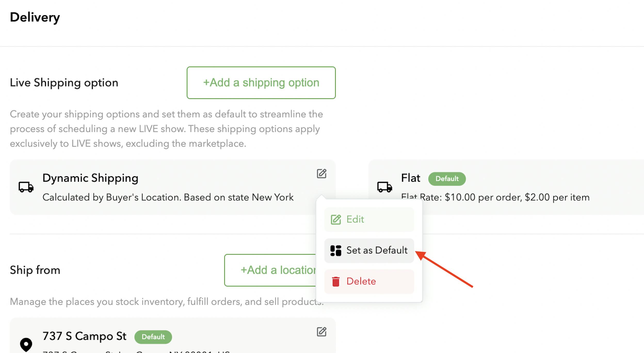Click the Default badge next to Flat
Image resolution: width=644 pixels, height=353 pixels.
pos(447,179)
